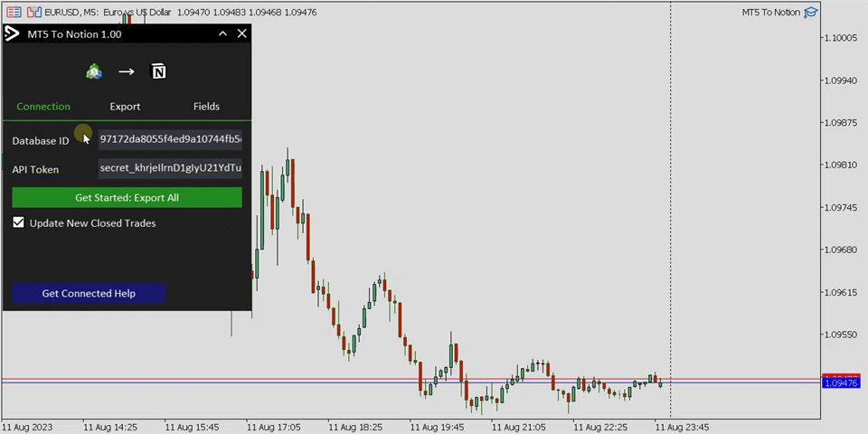The image size is (868, 434).
Task: Click the 1.09550 price scale label
Action: click(x=842, y=335)
